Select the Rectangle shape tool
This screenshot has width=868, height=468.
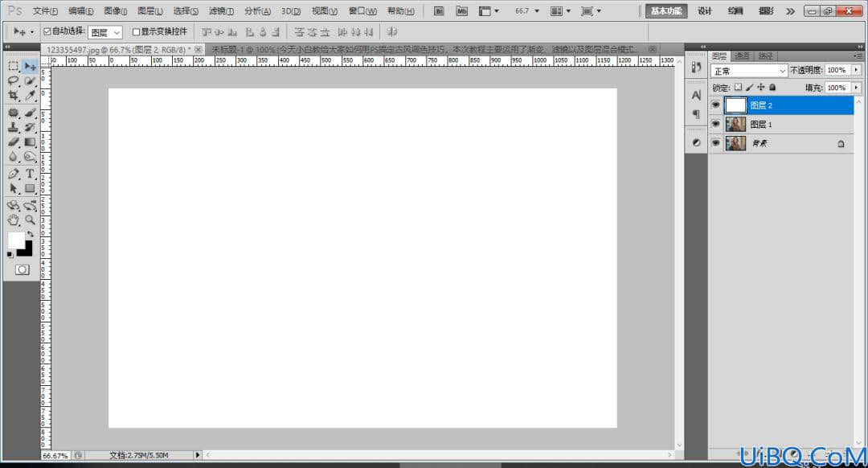click(30, 189)
